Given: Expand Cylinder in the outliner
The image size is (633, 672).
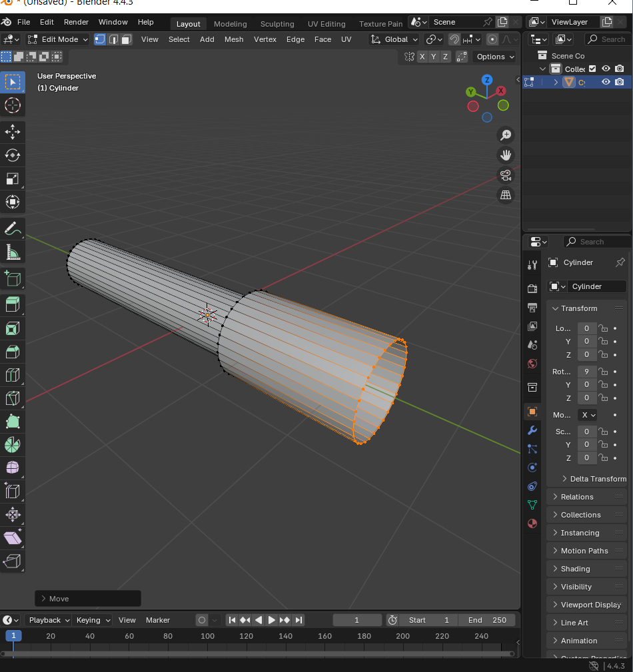Looking at the screenshot, I should pyautogui.click(x=556, y=83).
